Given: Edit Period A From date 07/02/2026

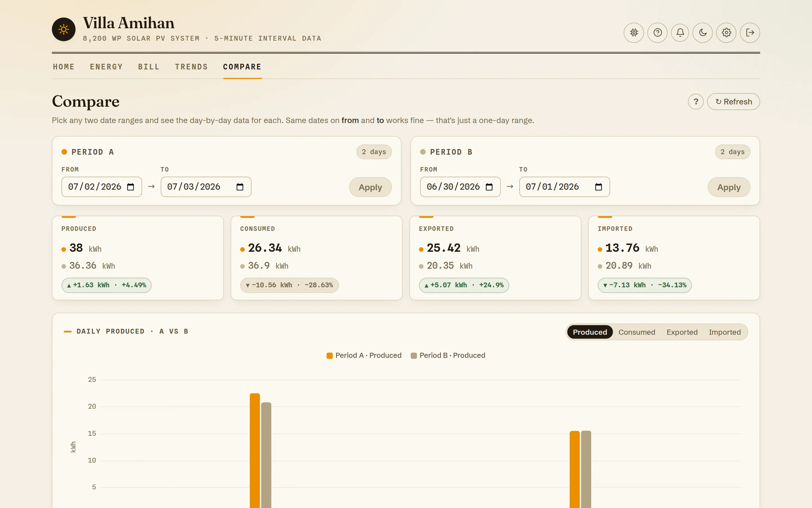Looking at the screenshot, I should pos(102,187).
